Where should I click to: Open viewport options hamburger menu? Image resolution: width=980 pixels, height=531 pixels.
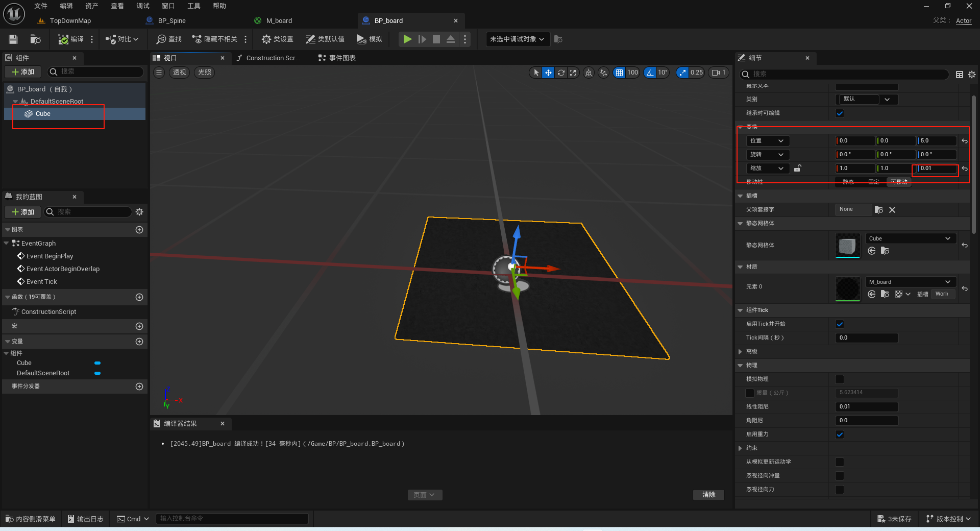tap(159, 73)
